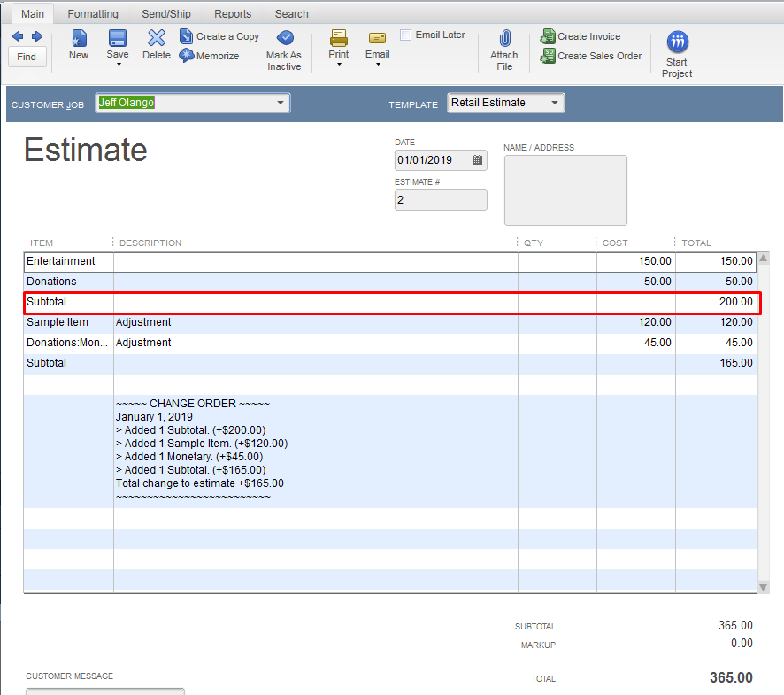The height and width of the screenshot is (695, 784).
Task: Click the Start Project icon
Action: [677, 42]
